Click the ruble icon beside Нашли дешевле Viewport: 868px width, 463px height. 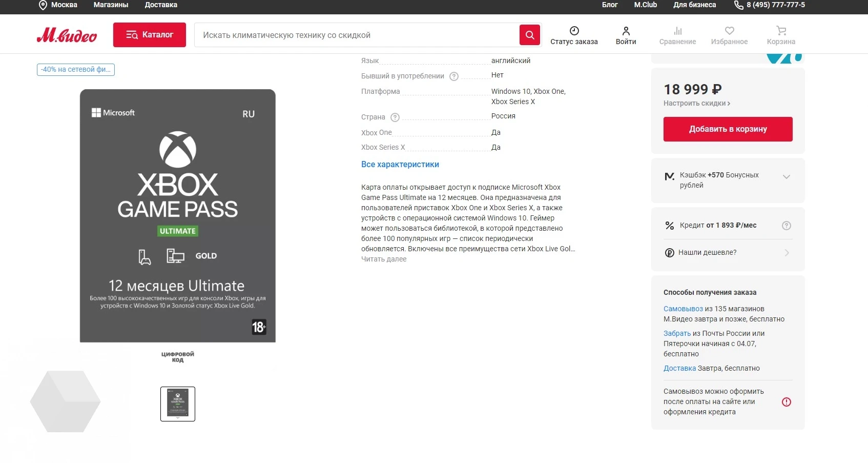[669, 253]
